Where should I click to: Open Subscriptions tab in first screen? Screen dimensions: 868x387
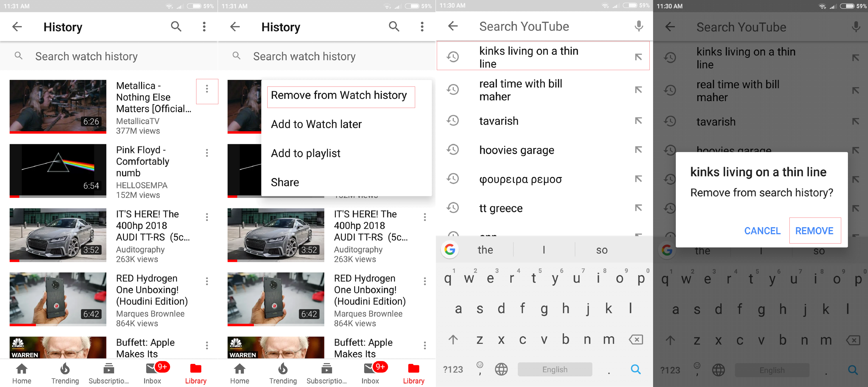(109, 374)
